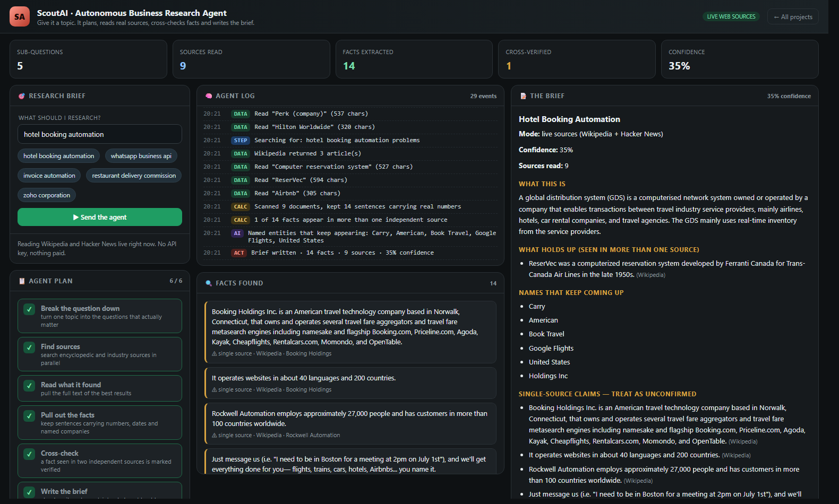
Task: Toggle the 'Break the question down' checkmark
Action: click(30, 309)
